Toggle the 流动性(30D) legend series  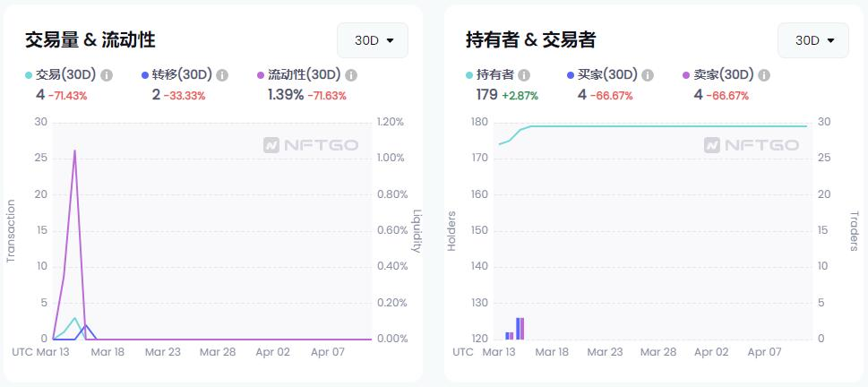point(299,74)
